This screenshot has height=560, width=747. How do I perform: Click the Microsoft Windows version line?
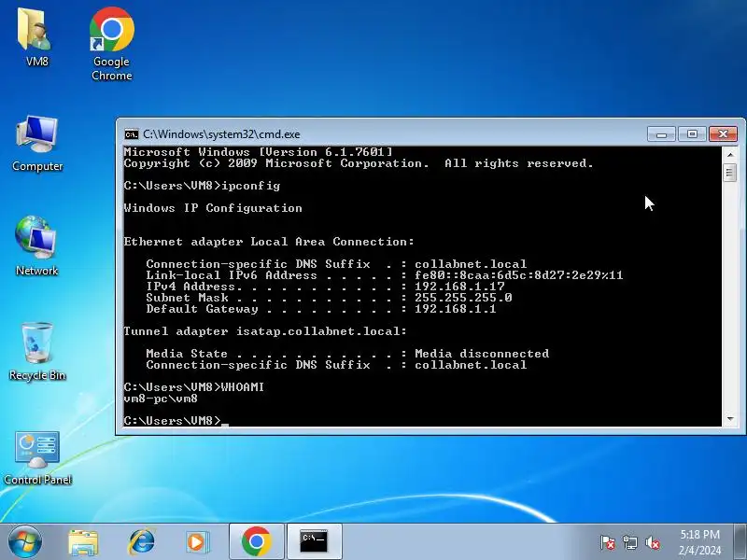click(259, 152)
